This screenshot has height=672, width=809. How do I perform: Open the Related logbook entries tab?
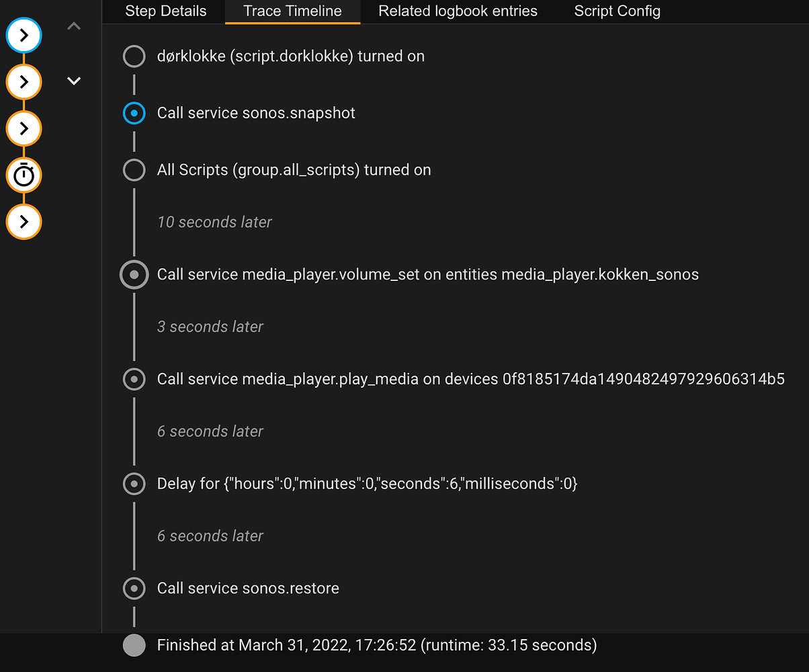tap(458, 11)
